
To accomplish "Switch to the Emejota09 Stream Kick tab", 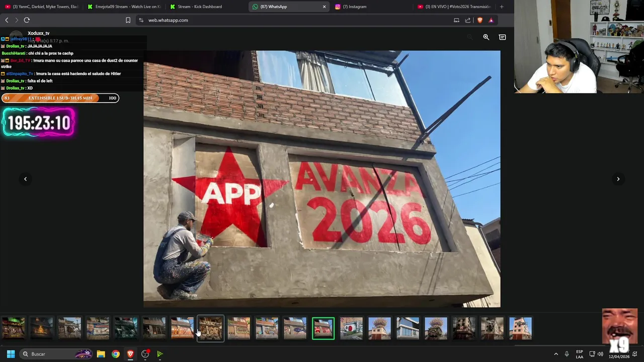I will click(124, 7).
